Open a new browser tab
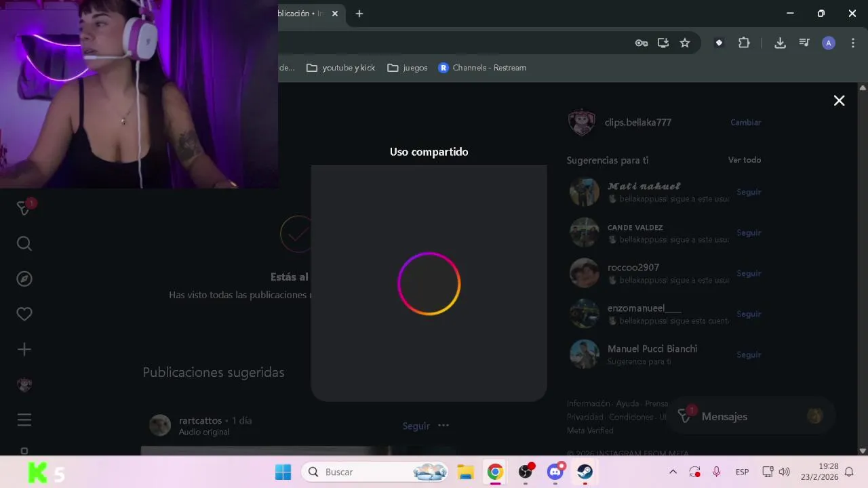 359,14
